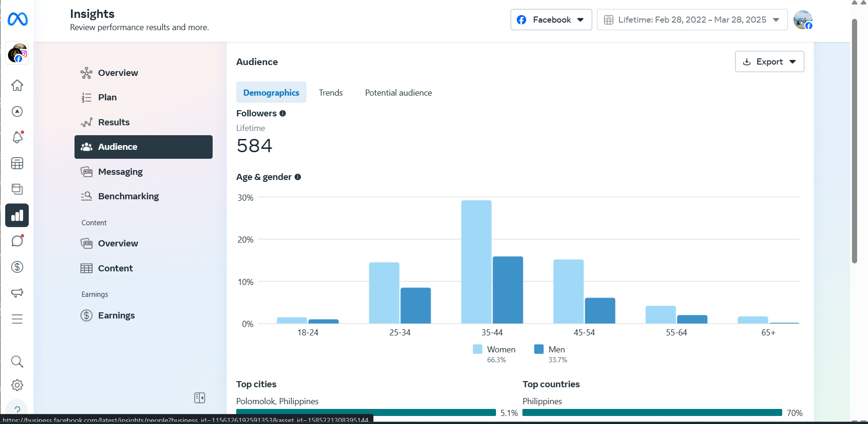Open the Messaging insights section
The height and width of the screenshot is (424, 868).
tap(120, 172)
